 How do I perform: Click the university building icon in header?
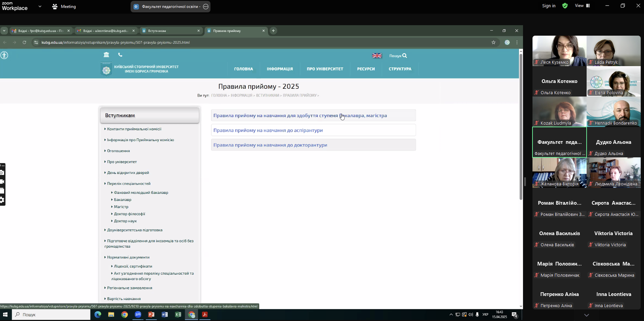click(x=106, y=55)
